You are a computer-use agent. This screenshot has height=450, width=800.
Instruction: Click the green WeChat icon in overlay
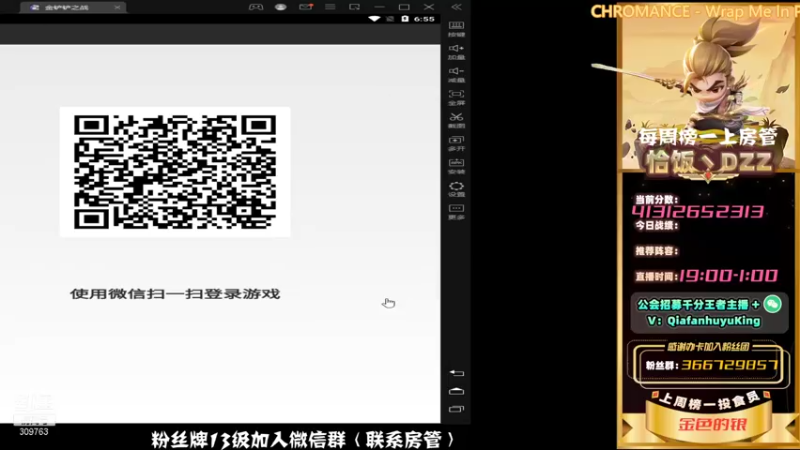pos(772,304)
